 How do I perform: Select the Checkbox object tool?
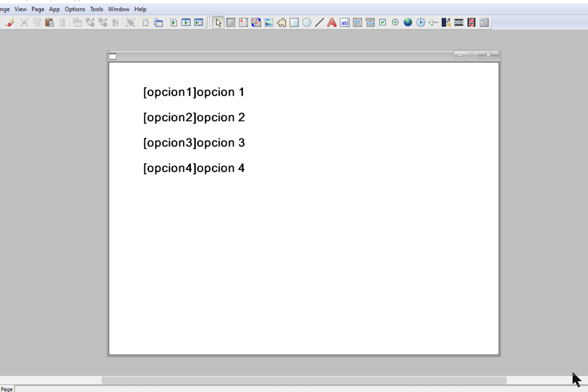click(383, 22)
